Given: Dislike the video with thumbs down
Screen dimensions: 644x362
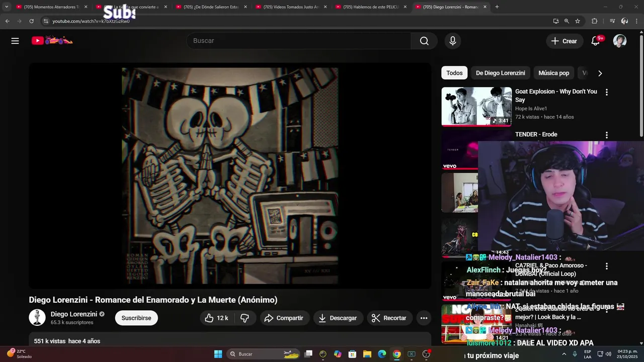Looking at the screenshot, I should coord(245,318).
